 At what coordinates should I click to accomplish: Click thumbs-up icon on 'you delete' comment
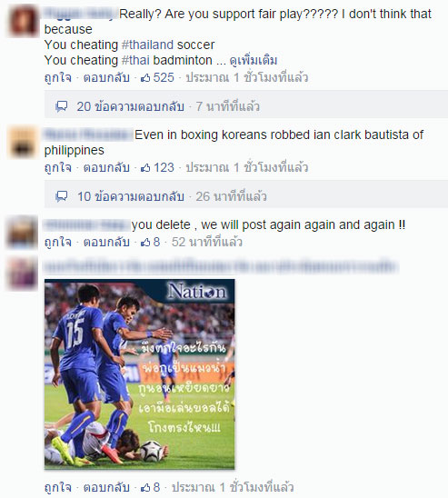(x=145, y=243)
